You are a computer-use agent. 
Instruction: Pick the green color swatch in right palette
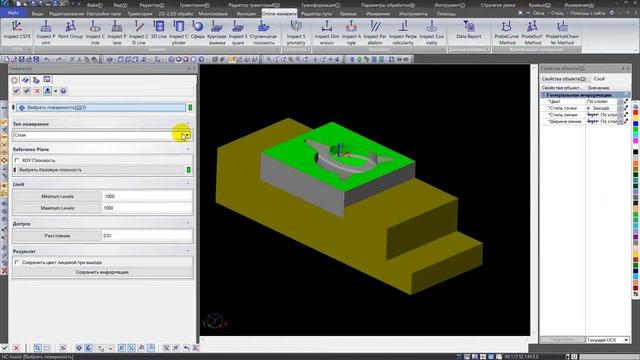pyautogui.click(x=636, y=130)
